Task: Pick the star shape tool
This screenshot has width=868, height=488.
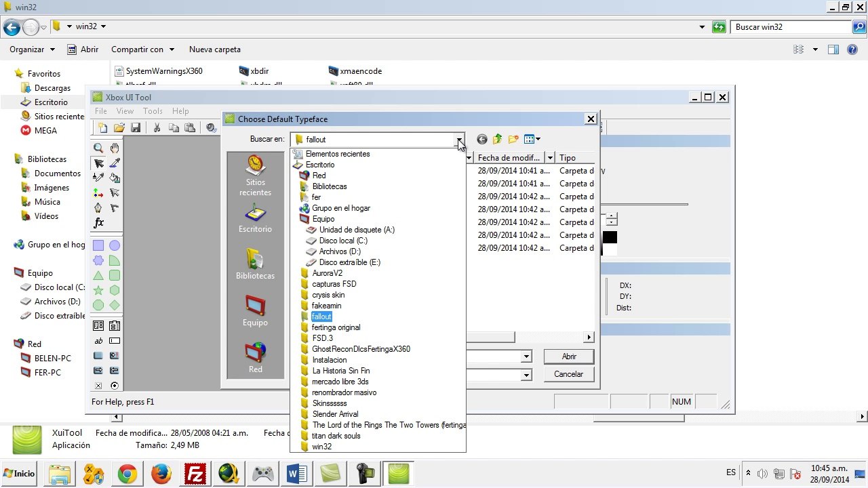Action: pyautogui.click(x=99, y=290)
